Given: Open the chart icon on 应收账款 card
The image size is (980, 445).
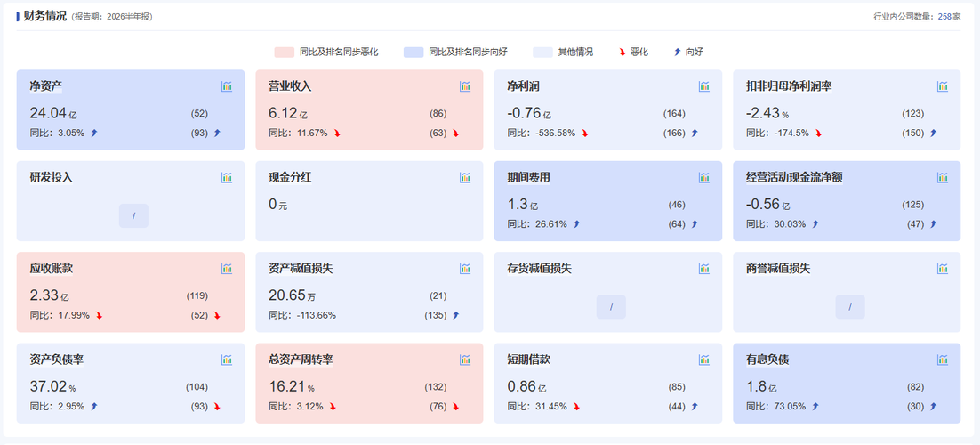Looking at the screenshot, I should coord(226,269).
